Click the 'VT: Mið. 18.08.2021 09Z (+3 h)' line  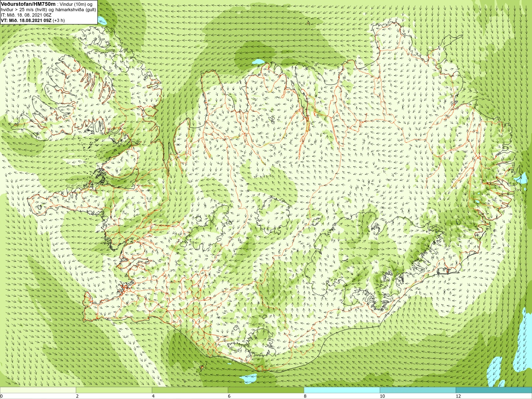coord(33,20)
